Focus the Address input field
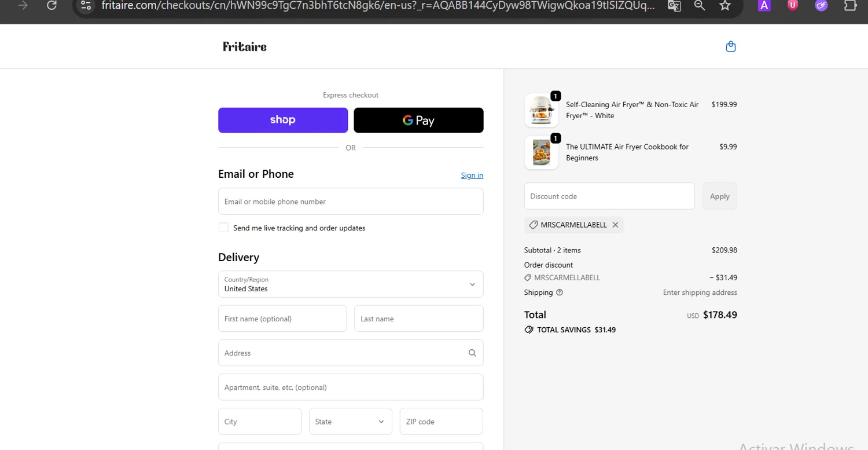Screen dimensions: 868x450 pos(351,353)
